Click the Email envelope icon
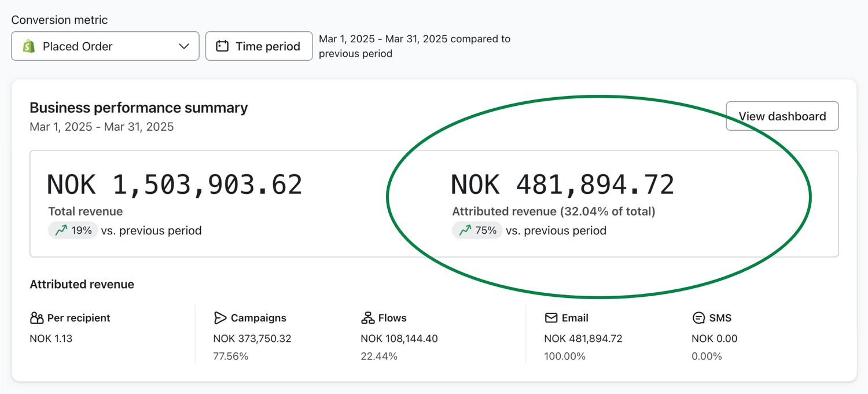This screenshot has height=394, width=868. [x=551, y=318]
